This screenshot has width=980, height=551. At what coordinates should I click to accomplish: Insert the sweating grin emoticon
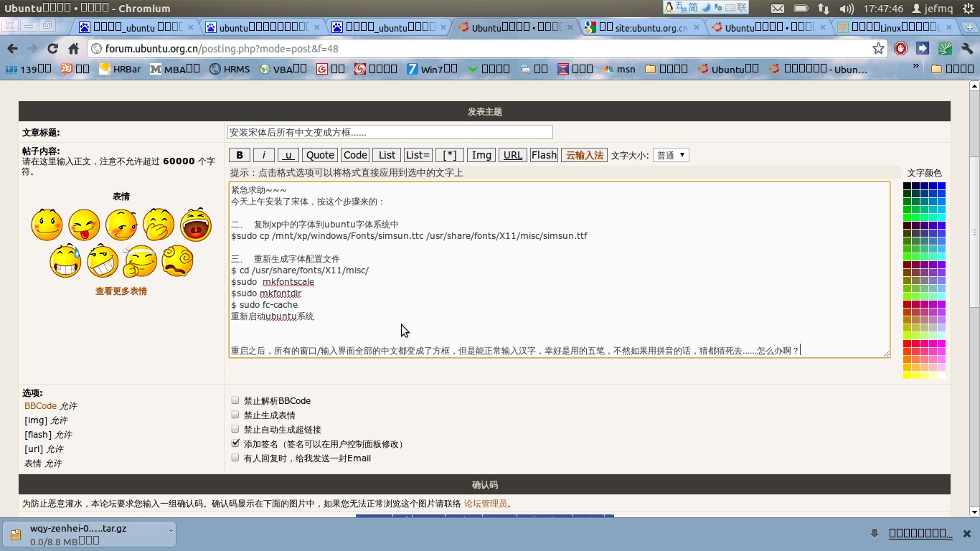click(65, 260)
